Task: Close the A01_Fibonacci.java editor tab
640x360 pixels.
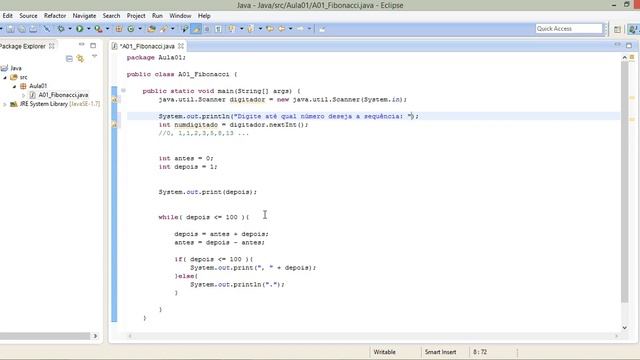Action: point(181,46)
